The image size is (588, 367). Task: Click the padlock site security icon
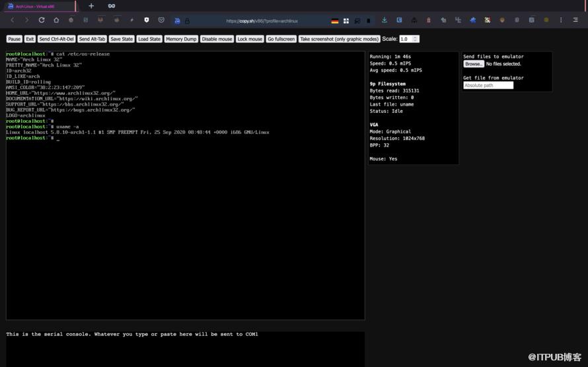tap(187, 21)
